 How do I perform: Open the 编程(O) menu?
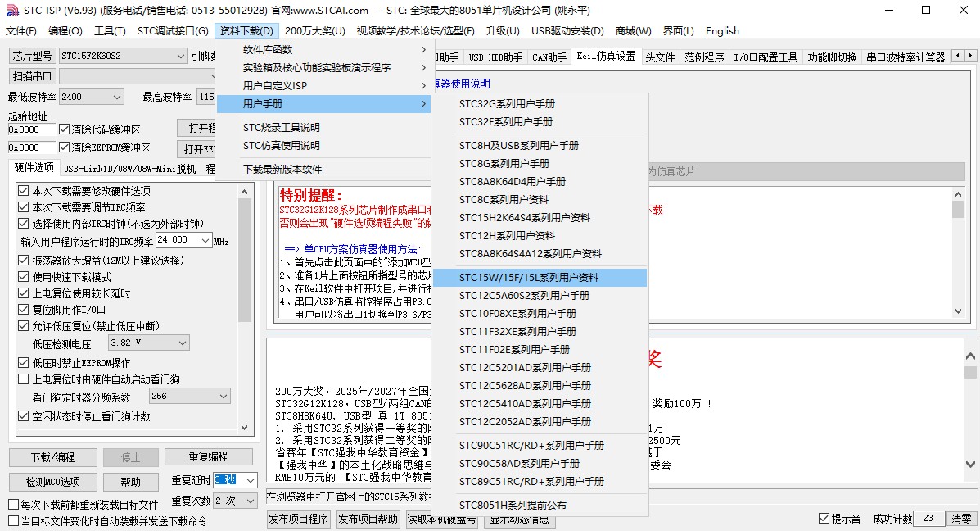[65, 30]
